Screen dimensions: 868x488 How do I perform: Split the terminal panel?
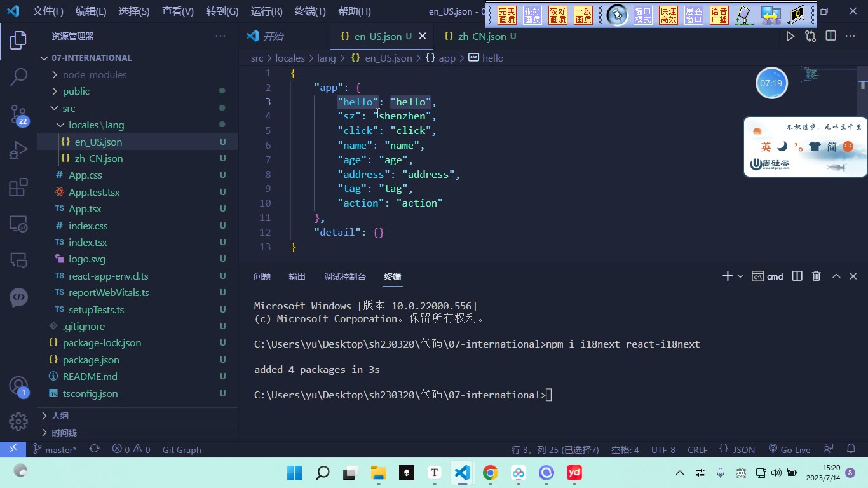pyautogui.click(x=797, y=276)
